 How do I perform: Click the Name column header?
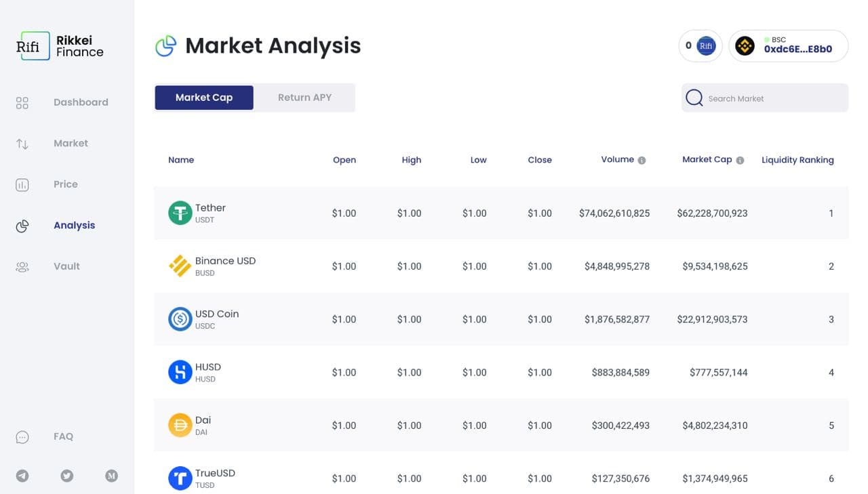point(181,160)
